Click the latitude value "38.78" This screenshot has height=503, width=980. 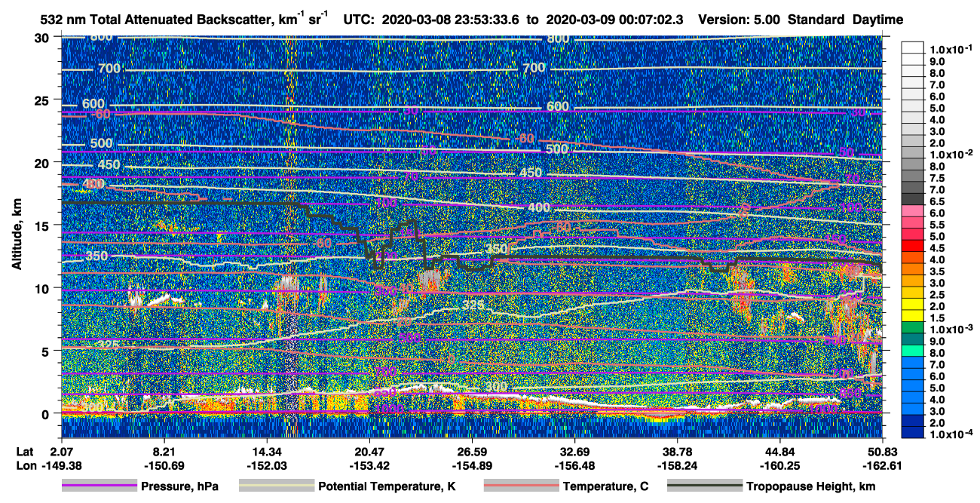[677, 451]
